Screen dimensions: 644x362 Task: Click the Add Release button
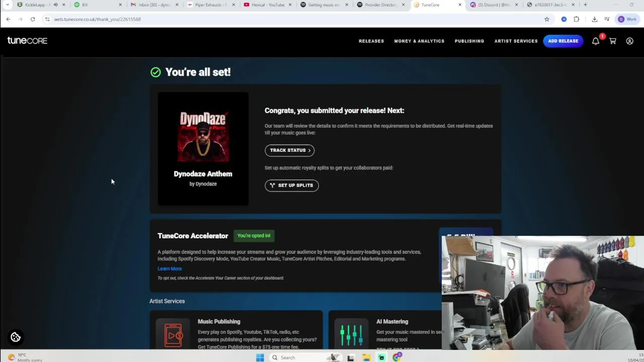[563, 41]
